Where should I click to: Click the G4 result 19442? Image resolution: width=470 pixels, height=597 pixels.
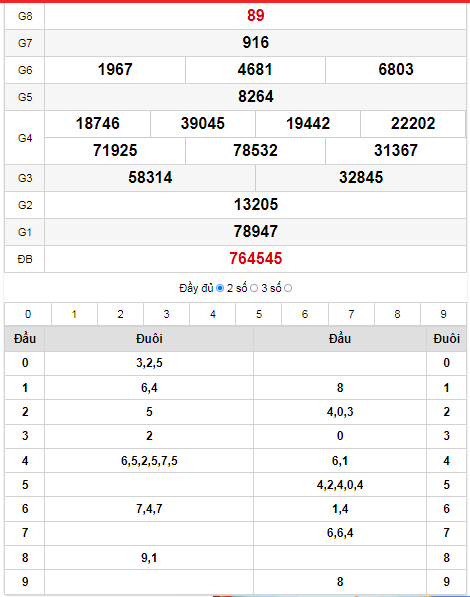tap(308, 124)
